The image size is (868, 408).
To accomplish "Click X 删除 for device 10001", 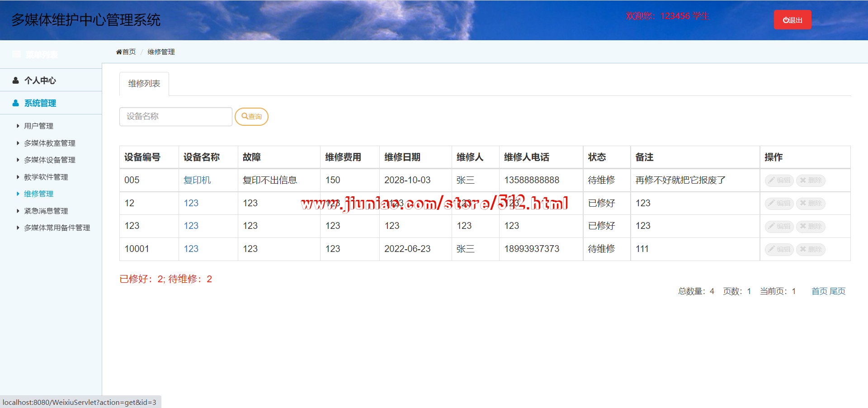I will coord(811,249).
